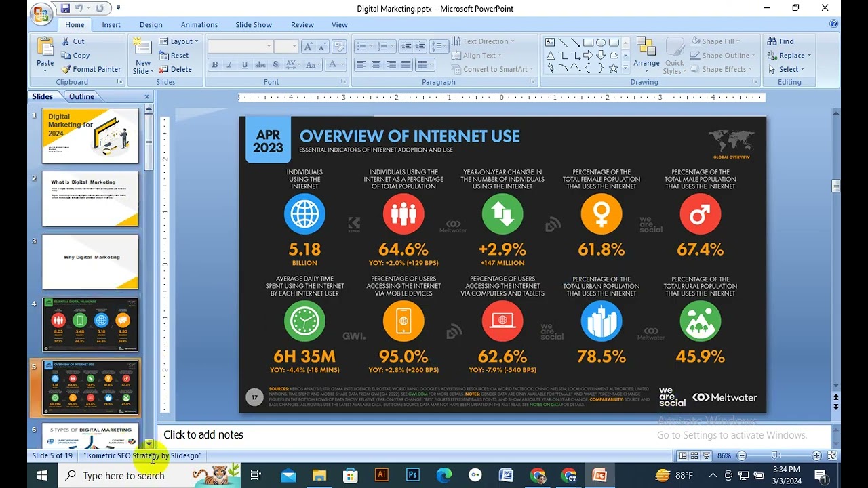The width and height of the screenshot is (868, 488).
Task: Align text left
Action: click(x=361, y=65)
